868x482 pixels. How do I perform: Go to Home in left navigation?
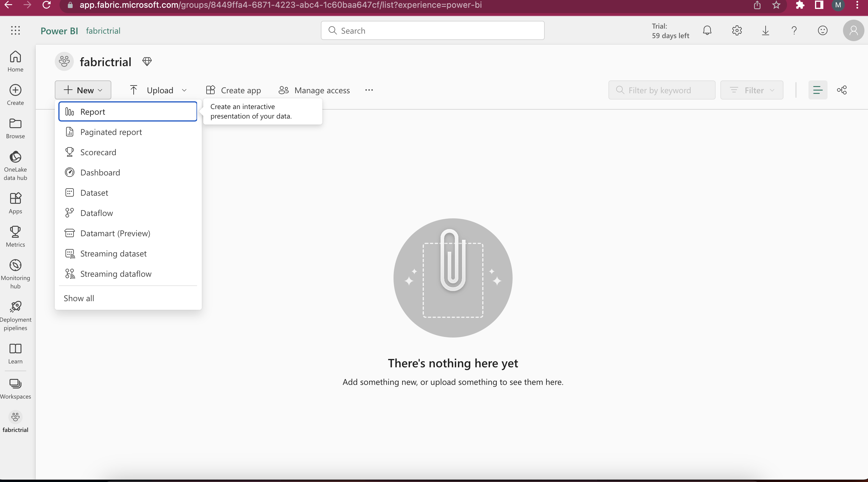click(x=15, y=61)
